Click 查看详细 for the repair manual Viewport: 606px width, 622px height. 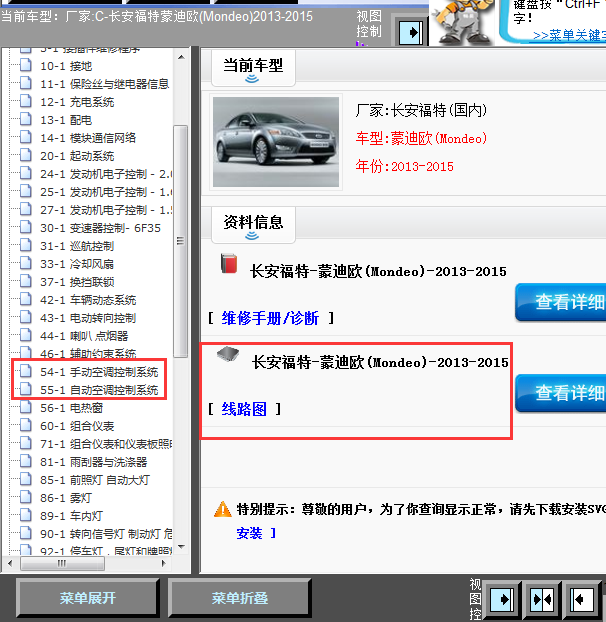[x=561, y=302]
